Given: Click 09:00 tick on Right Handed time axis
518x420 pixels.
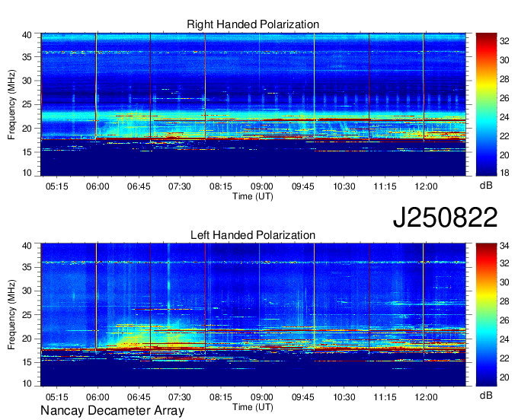Looking at the screenshot, I should tap(261, 186).
